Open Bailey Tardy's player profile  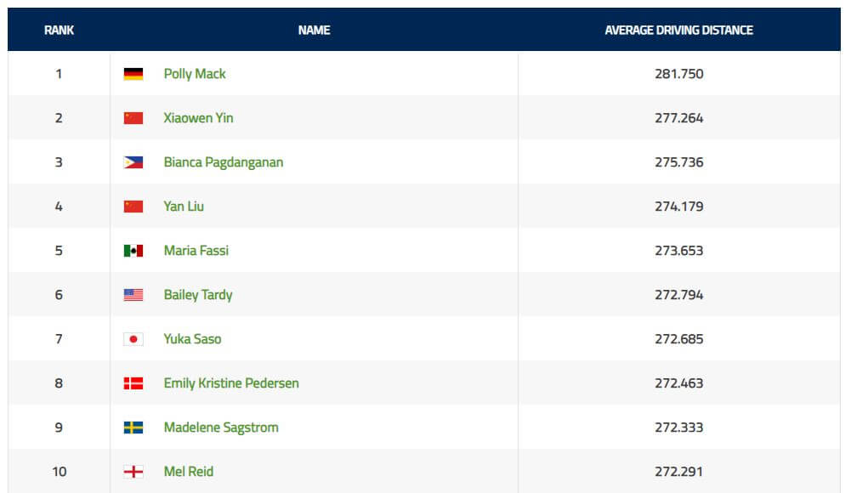[198, 296]
